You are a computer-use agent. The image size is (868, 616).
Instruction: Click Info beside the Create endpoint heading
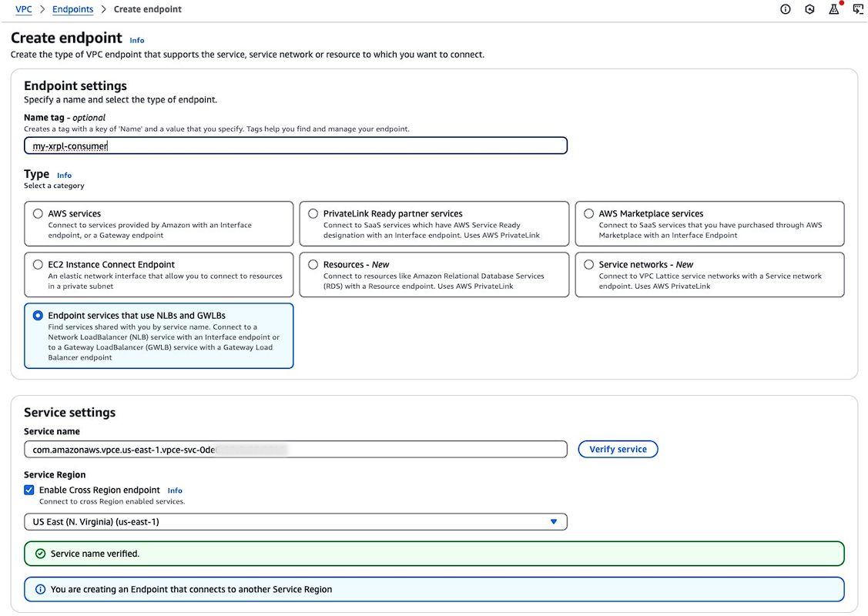click(x=137, y=40)
